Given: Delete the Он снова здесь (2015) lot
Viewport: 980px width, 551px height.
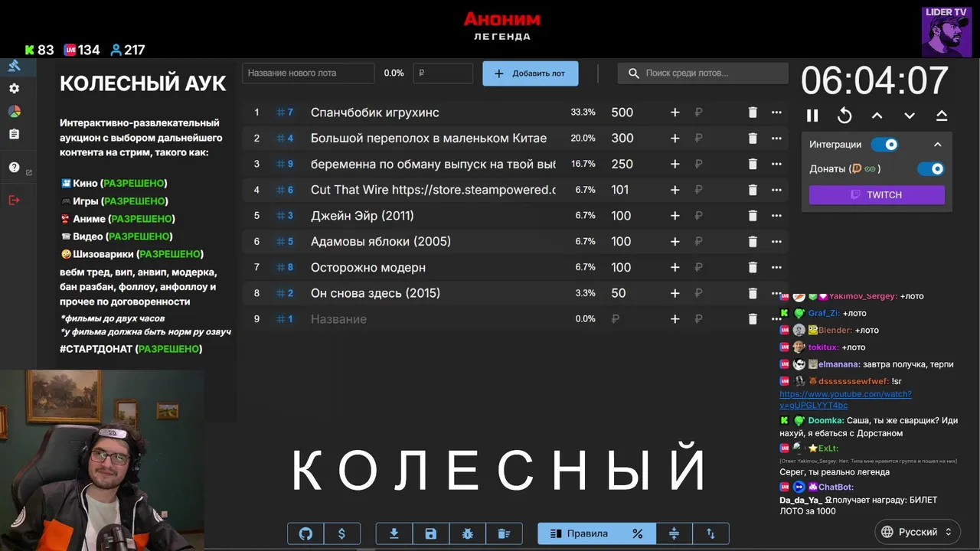Looking at the screenshot, I should pyautogui.click(x=752, y=293).
